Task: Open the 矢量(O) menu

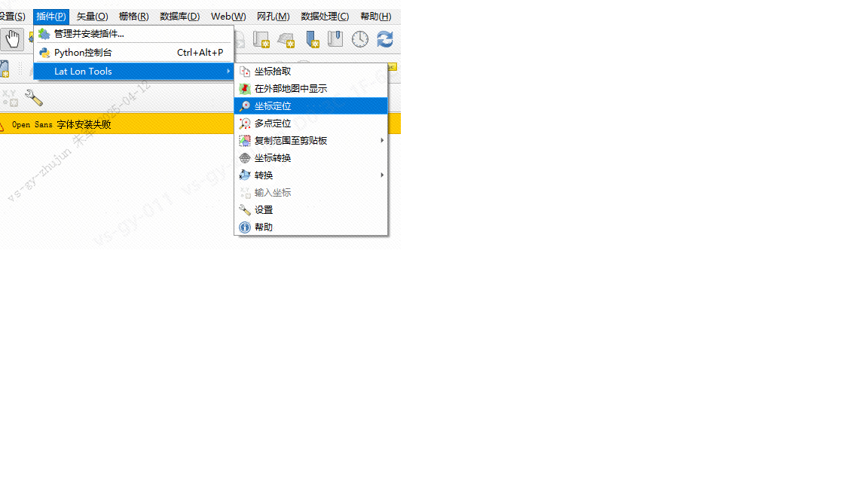Action: coord(92,16)
